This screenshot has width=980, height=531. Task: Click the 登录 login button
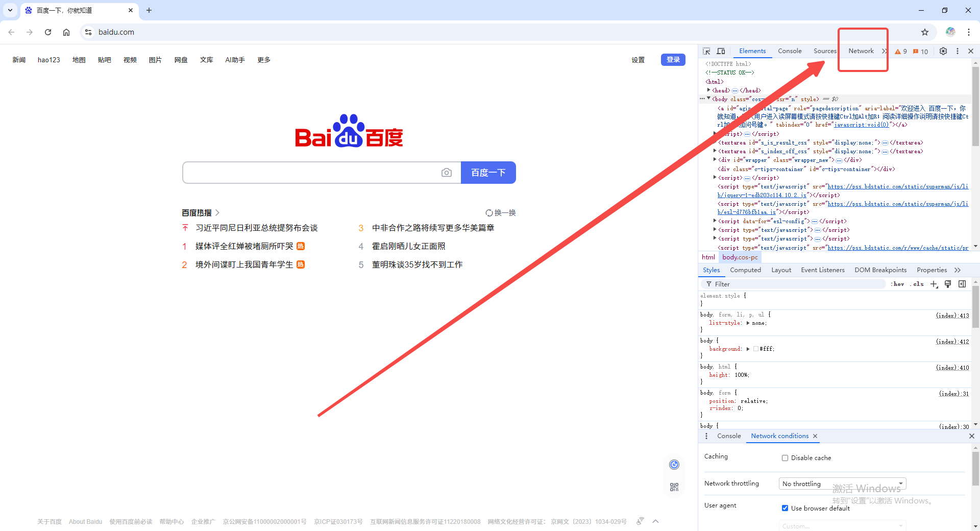click(673, 60)
